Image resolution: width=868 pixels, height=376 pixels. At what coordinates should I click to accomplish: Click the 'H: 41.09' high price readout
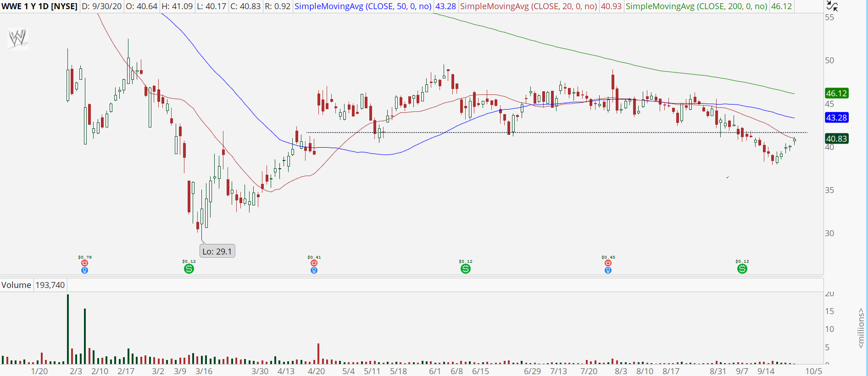pyautogui.click(x=177, y=6)
